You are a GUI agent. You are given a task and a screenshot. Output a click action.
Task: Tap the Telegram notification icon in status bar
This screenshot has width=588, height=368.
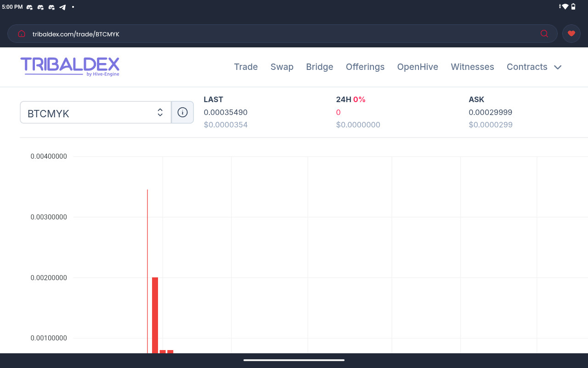pyautogui.click(x=62, y=7)
